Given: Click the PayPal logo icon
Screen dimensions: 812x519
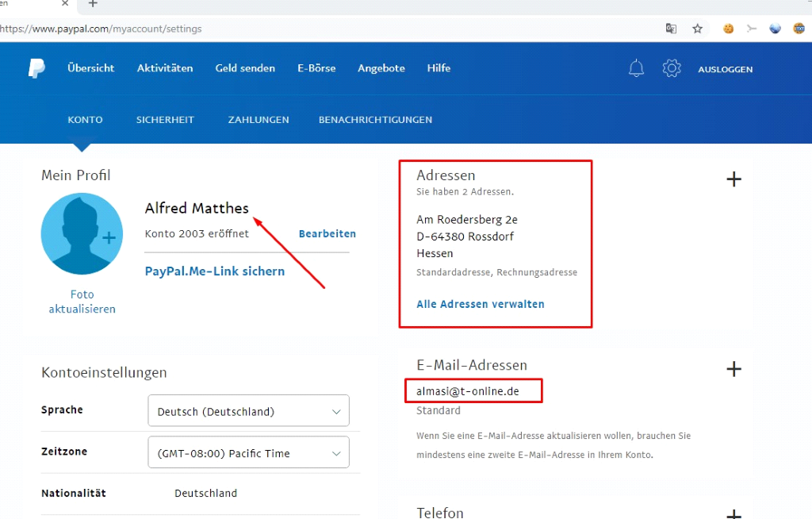Looking at the screenshot, I should (36, 68).
